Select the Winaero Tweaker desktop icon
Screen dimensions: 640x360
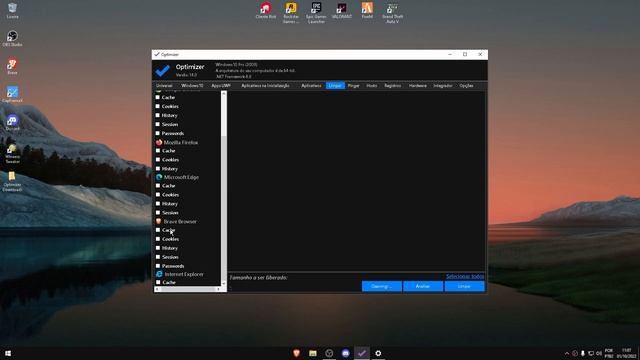[x=12, y=154]
